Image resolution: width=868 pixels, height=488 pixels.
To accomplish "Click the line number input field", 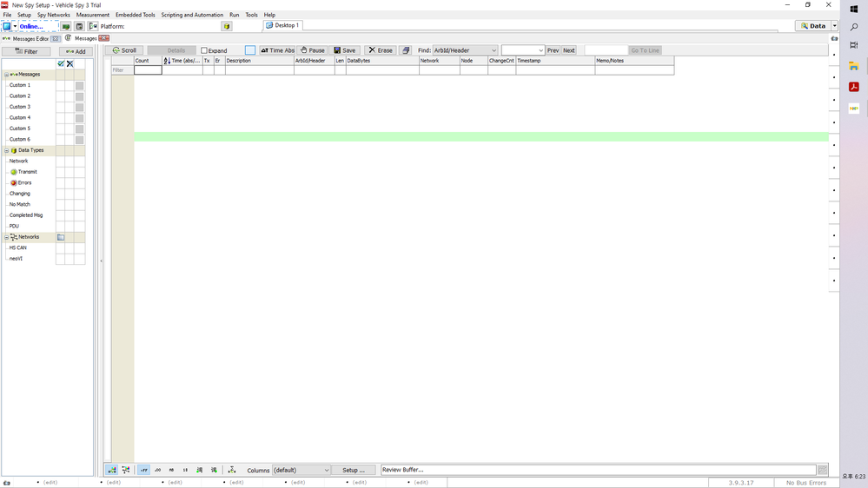I will coord(606,50).
